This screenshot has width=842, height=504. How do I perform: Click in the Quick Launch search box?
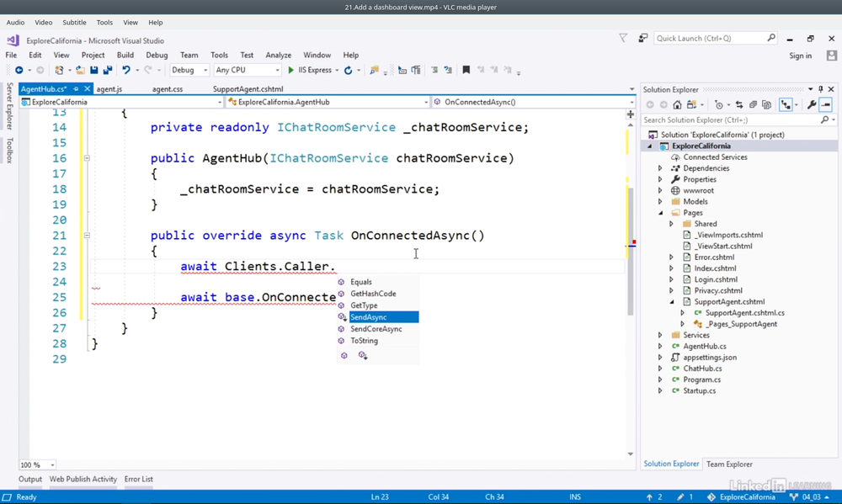click(x=715, y=38)
